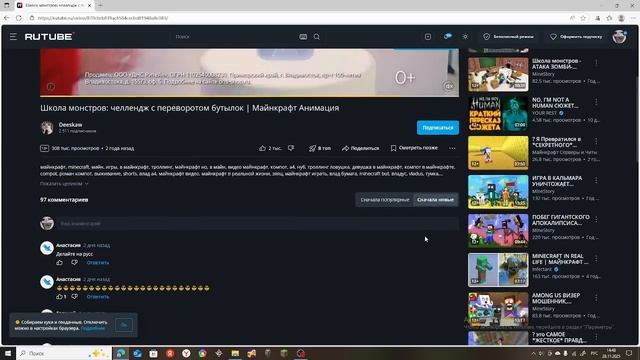Open the giant apocalypse escape video thumbnail

pyautogui.click(x=498, y=231)
